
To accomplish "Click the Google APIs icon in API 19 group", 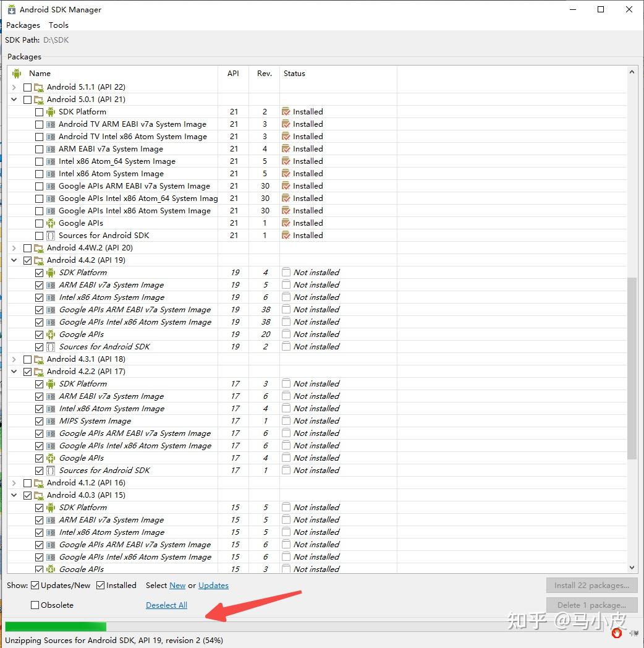I will [51, 335].
